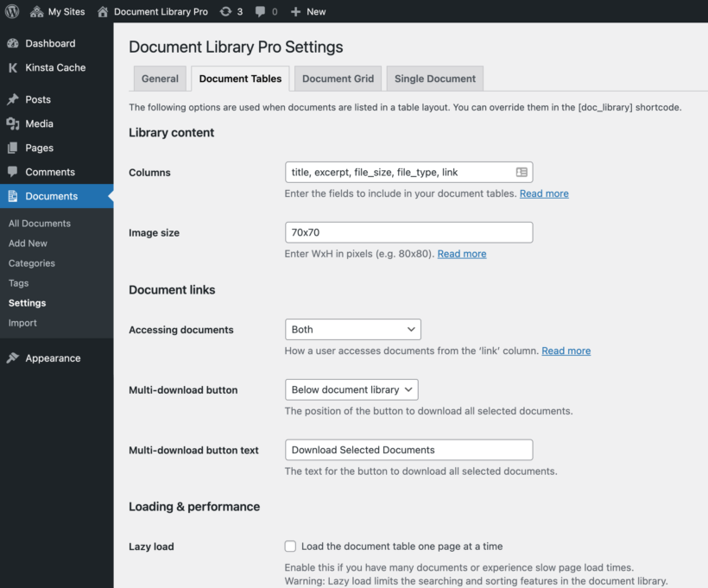The width and height of the screenshot is (708, 588).
Task: Switch to the Document Grid tab
Action: tap(338, 78)
